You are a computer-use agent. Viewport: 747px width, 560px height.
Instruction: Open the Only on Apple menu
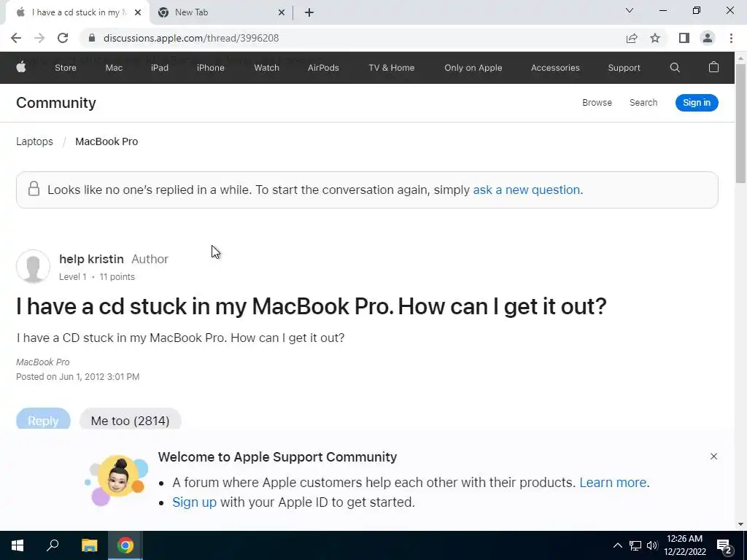tap(473, 68)
